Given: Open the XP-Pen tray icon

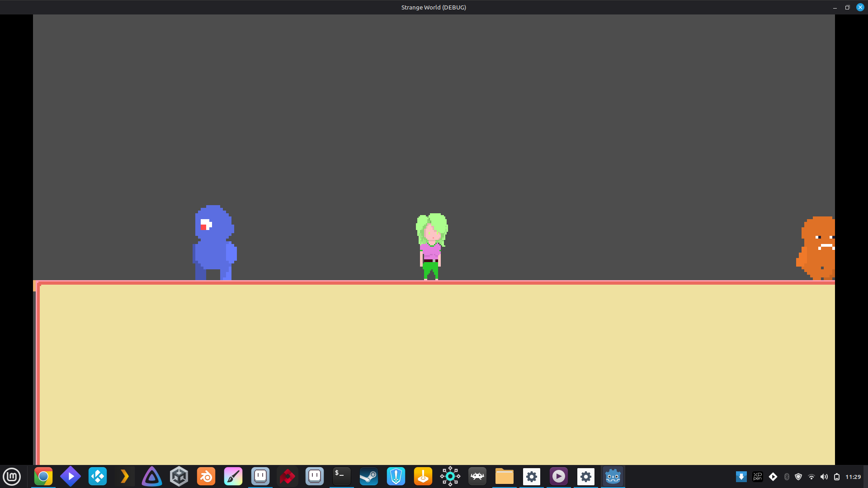Looking at the screenshot, I should [757, 477].
